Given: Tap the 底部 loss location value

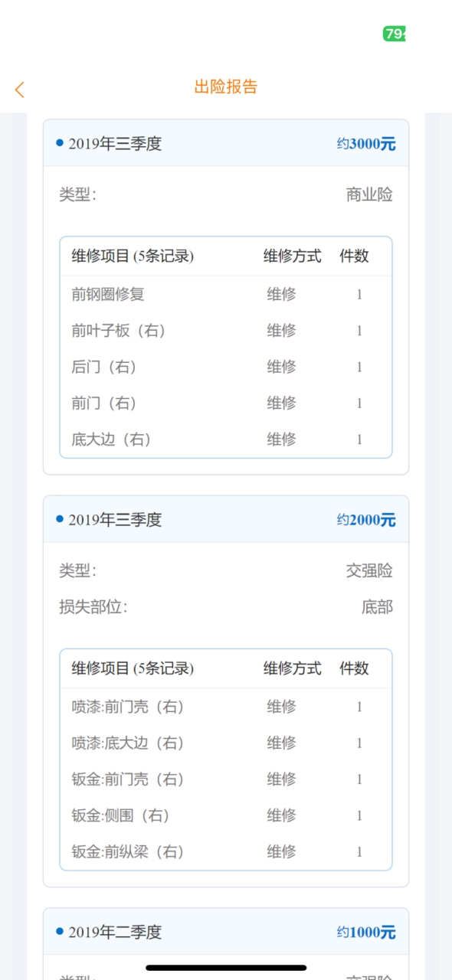Looking at the screenshot, I should tap(377, 607).
